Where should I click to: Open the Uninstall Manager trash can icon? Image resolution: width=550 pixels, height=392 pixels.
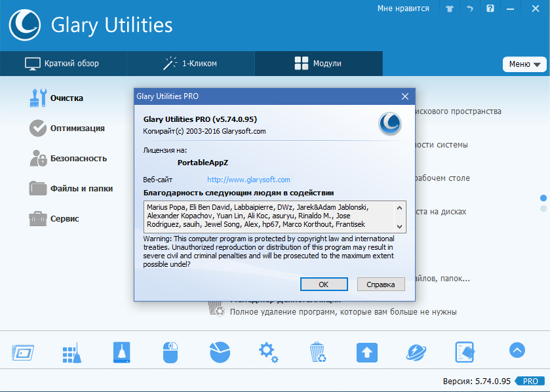(318, 352)
